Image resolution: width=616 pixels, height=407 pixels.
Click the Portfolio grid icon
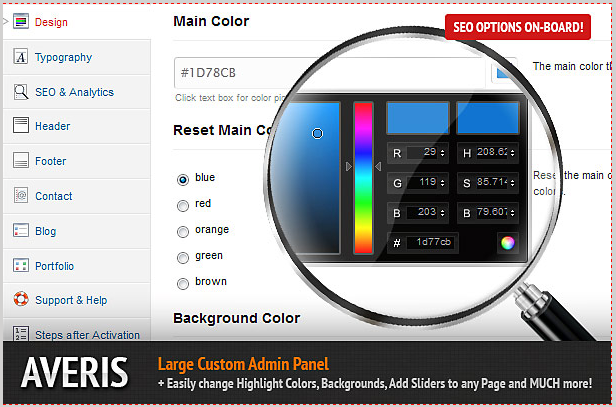click(20, 265)
